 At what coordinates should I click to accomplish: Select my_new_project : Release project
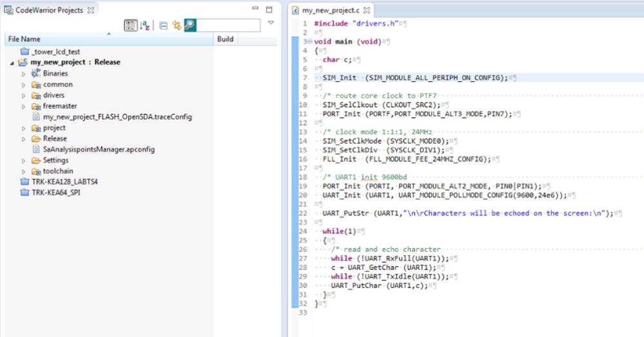coord(75,62)
